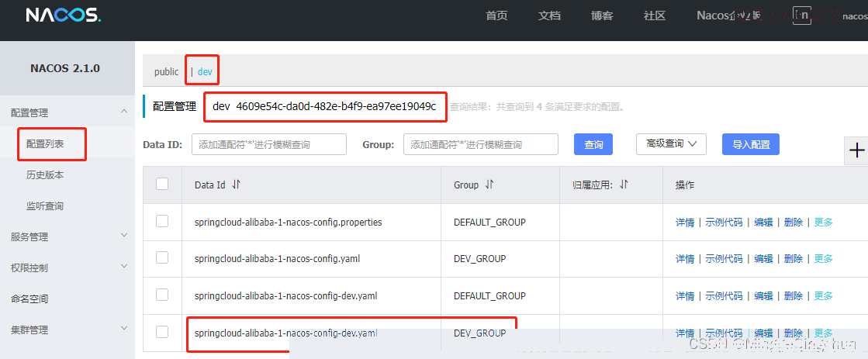Open 详情 for nacos-config-dev.yaml DEV_GROUP row

pos(685,333)
